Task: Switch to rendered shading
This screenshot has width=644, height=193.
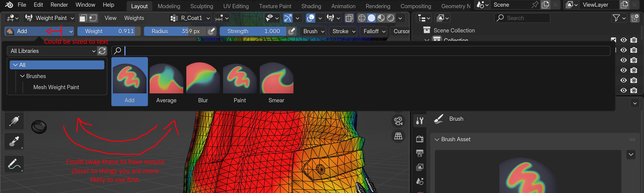Action: (390, 18)
